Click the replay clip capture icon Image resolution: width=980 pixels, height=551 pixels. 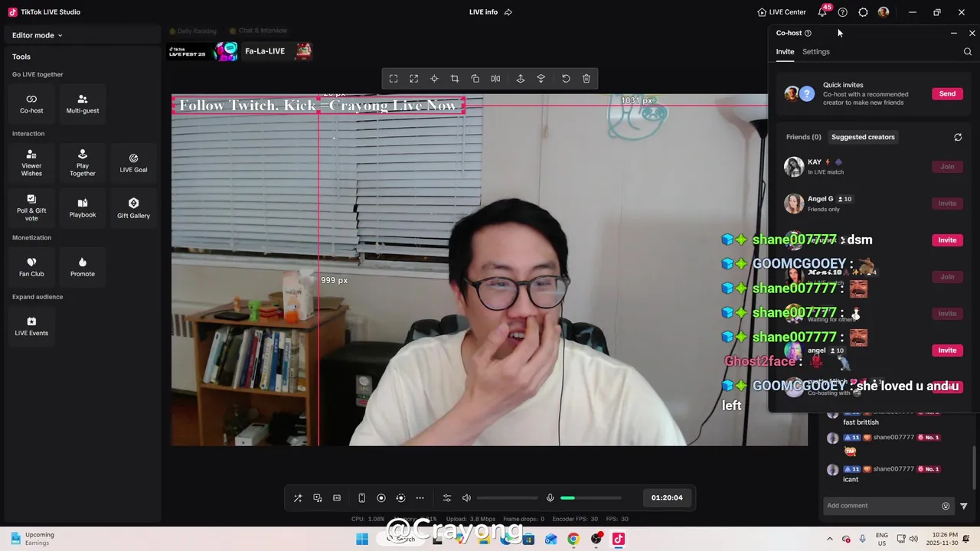click(400, 498)
